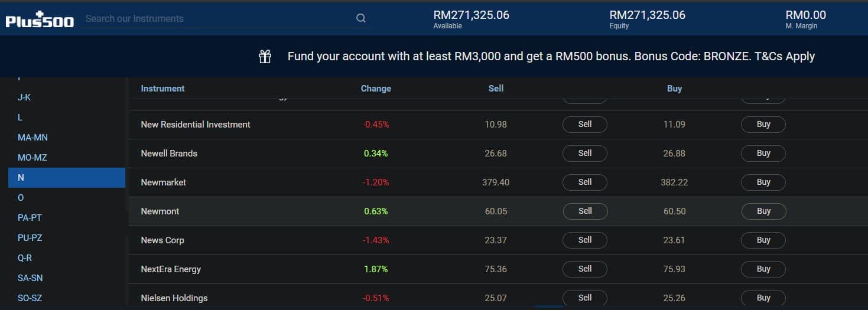Click the gift bonus icon
This screenshot has width=868, height=310.
coord(265,57)
